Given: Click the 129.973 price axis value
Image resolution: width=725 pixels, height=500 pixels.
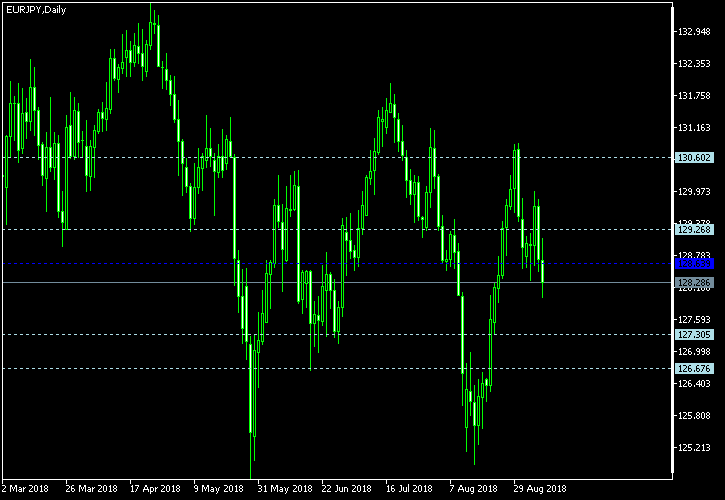Looking at the screenshot, I should [x=694, y=191].
